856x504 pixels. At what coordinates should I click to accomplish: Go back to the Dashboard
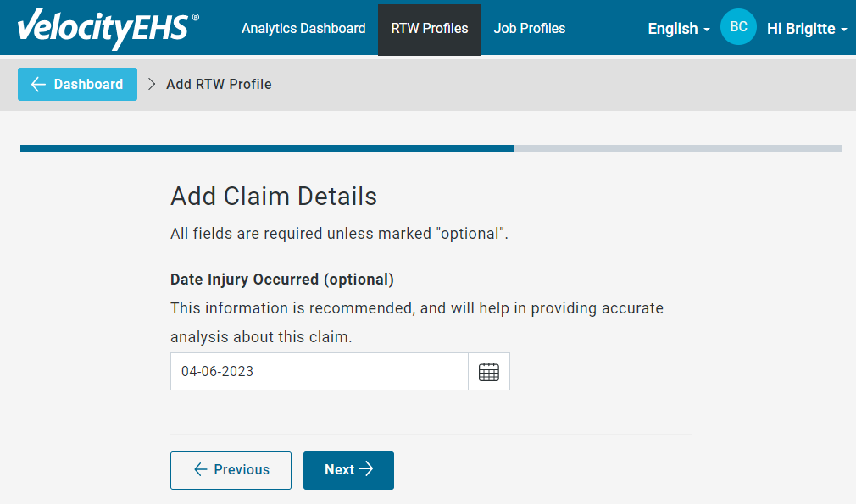point(77,84)
